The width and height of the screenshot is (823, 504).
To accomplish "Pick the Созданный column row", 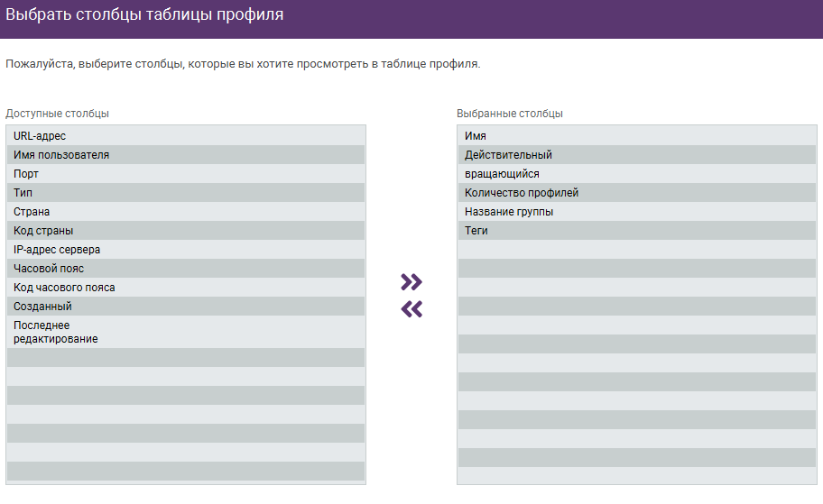I will pyautogui.click(x=186, y=306).
